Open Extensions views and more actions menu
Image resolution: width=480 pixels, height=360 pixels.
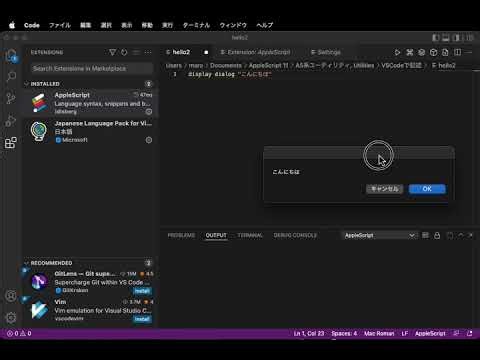click(148, 52)
